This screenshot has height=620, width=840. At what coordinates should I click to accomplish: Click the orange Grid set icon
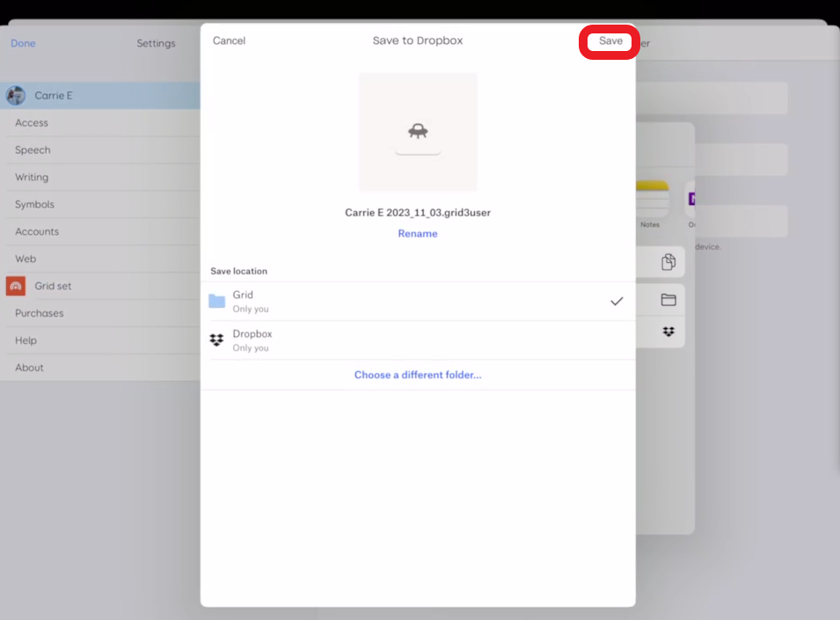coord(16,286)
